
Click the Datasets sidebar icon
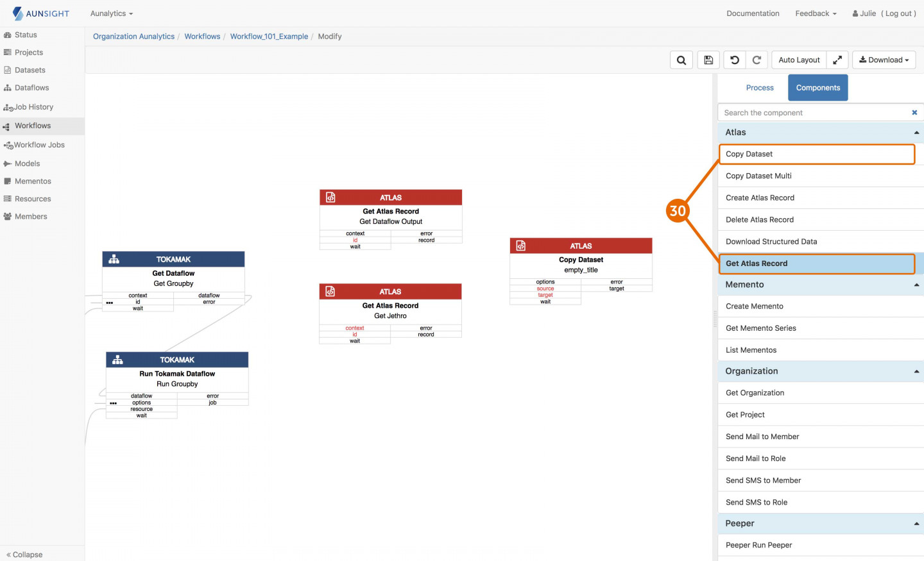pyautogui.click(x=8, y=71)
